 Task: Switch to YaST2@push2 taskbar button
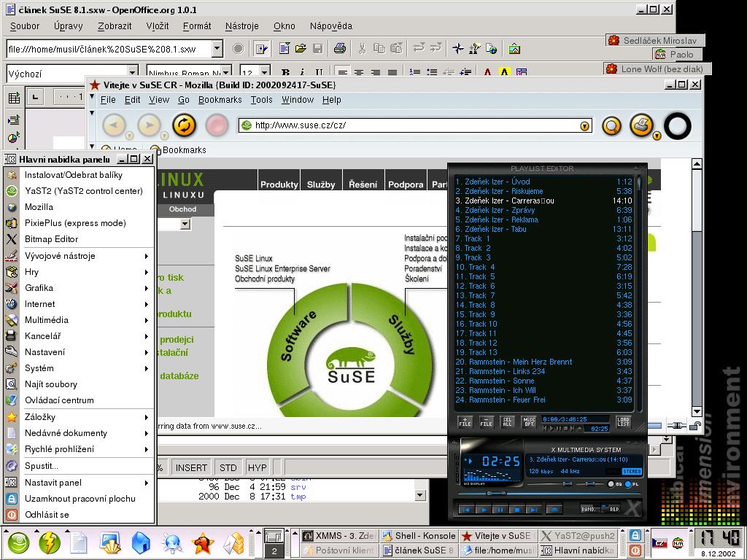[578, 536]
